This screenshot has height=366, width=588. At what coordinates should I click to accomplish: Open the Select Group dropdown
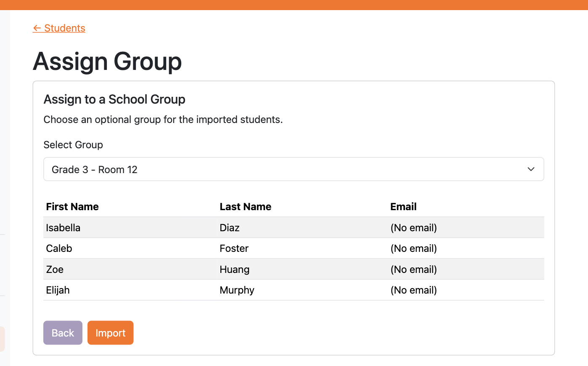pyautogui.click(x=294, y=169)
